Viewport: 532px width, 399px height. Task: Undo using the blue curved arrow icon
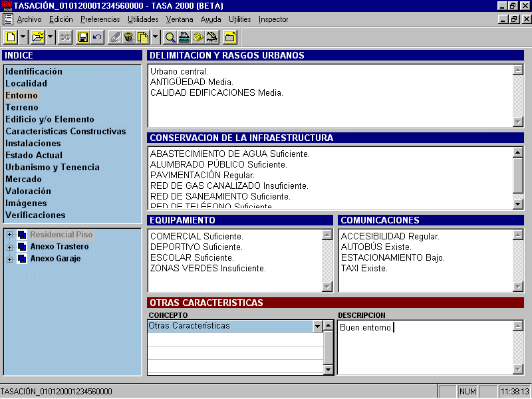(97, 37)
